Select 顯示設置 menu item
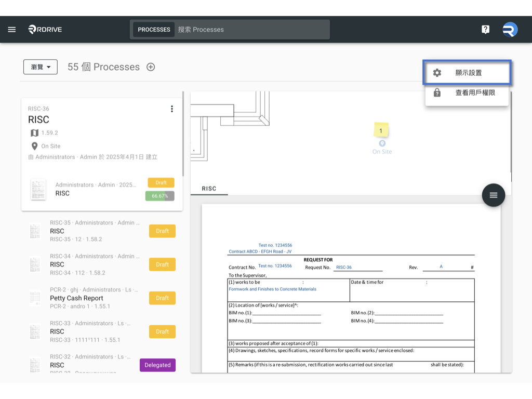 [x=468, y=73]
